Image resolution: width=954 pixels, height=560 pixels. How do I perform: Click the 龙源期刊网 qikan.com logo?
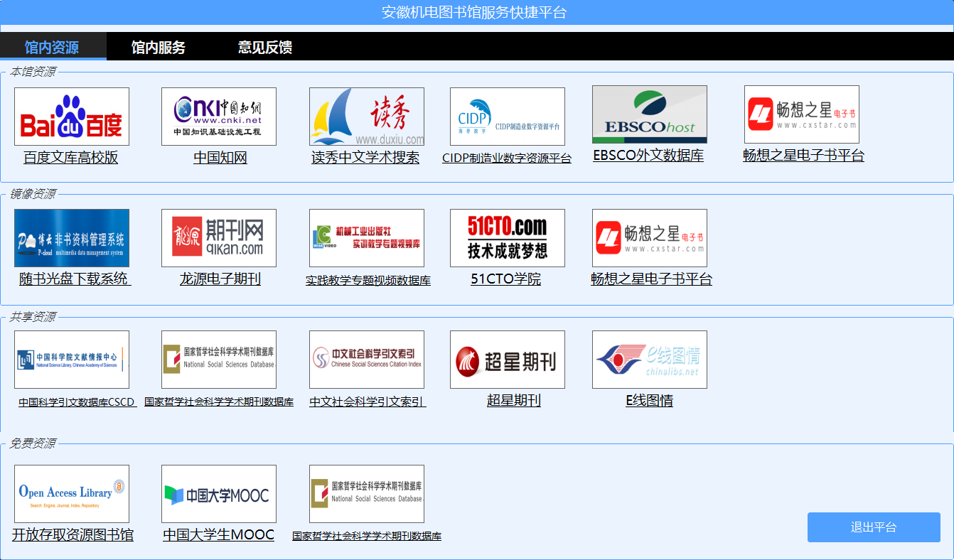pos(219,238)
